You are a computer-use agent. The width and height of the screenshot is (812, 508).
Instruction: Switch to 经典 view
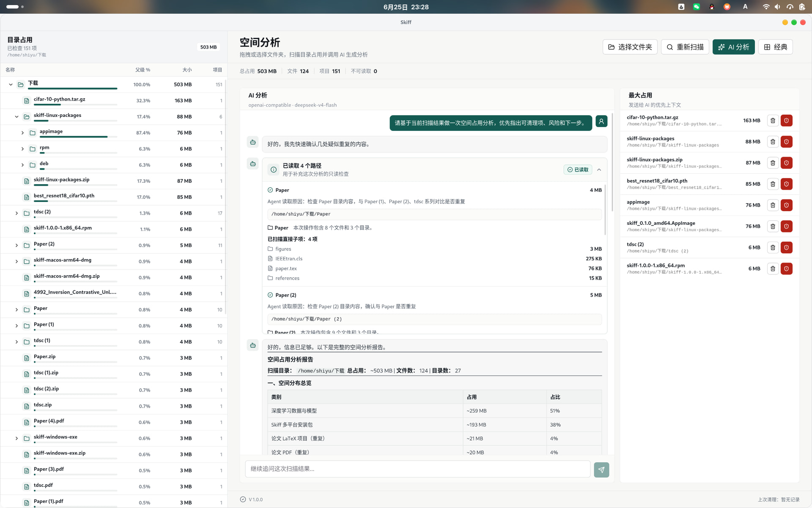[x=775, y=47]
